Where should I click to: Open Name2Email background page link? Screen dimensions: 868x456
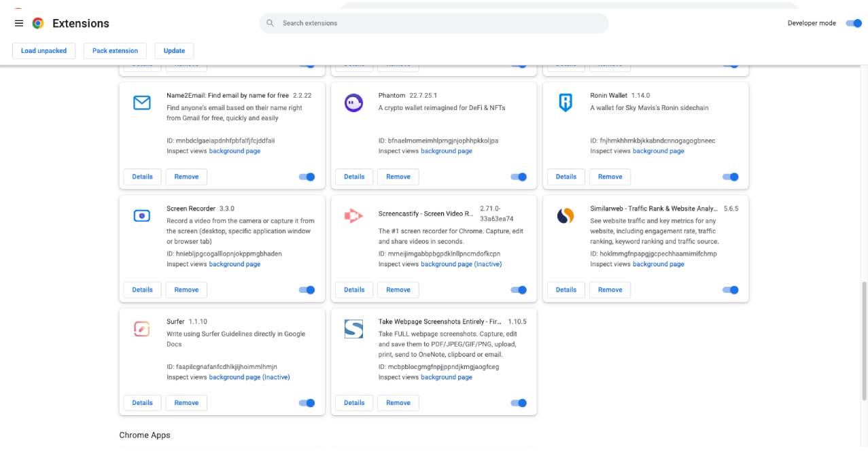click(x=235, y=151)
